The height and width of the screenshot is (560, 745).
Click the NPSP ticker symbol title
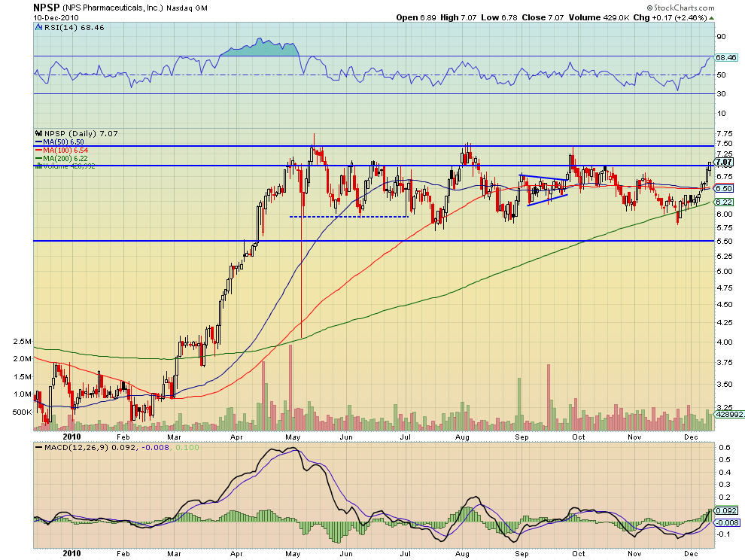[x=46, y=8]
